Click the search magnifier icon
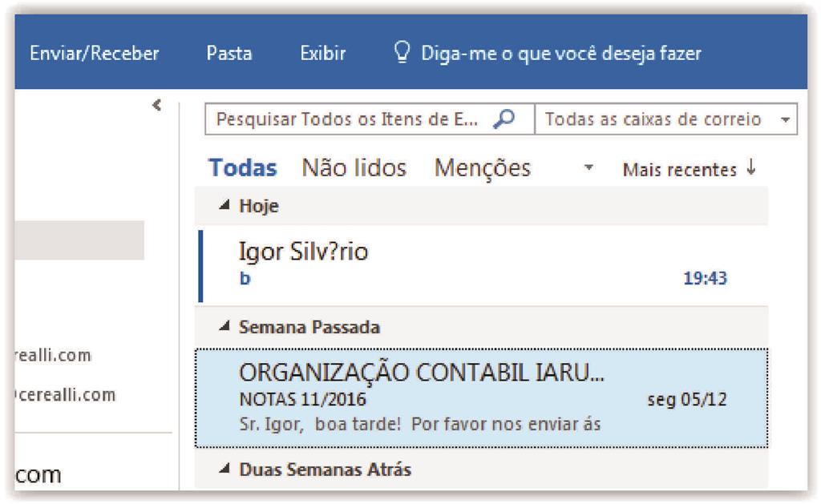 pyautogui.click(x=504, y=119)
